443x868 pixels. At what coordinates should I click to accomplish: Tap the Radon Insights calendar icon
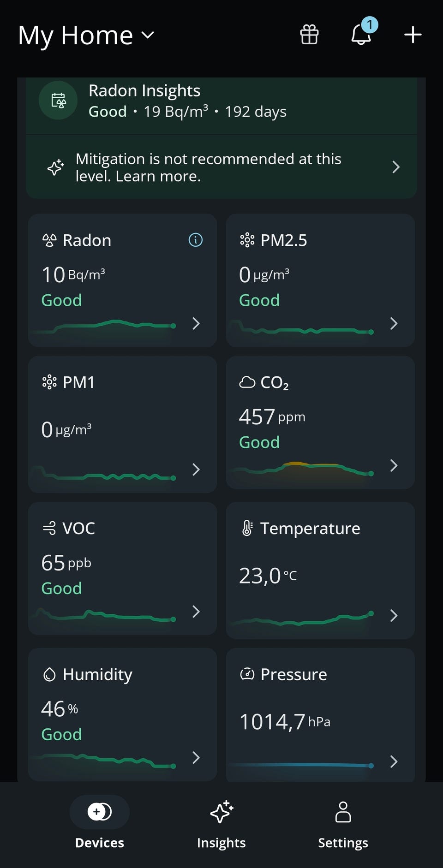(x=58, y=100)
